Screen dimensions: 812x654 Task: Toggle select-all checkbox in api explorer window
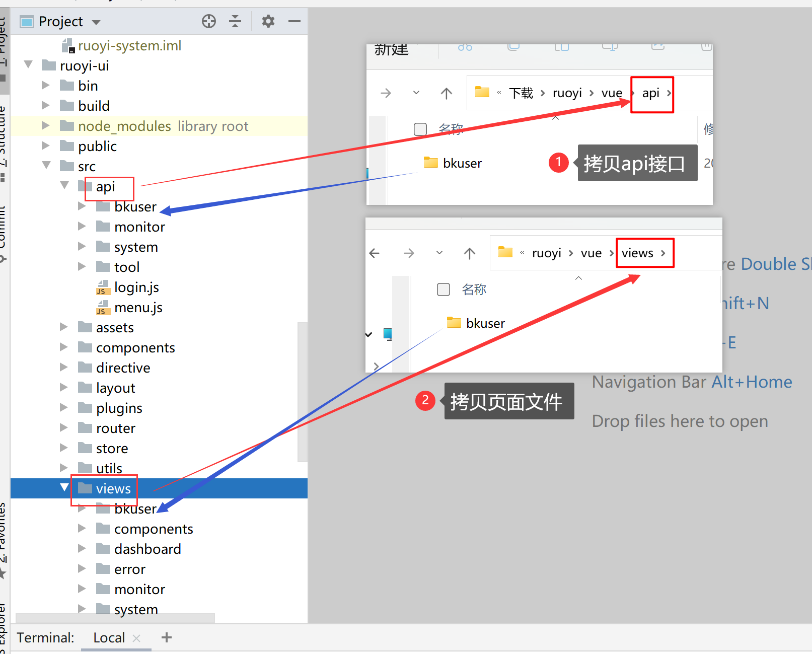[420, 129]
